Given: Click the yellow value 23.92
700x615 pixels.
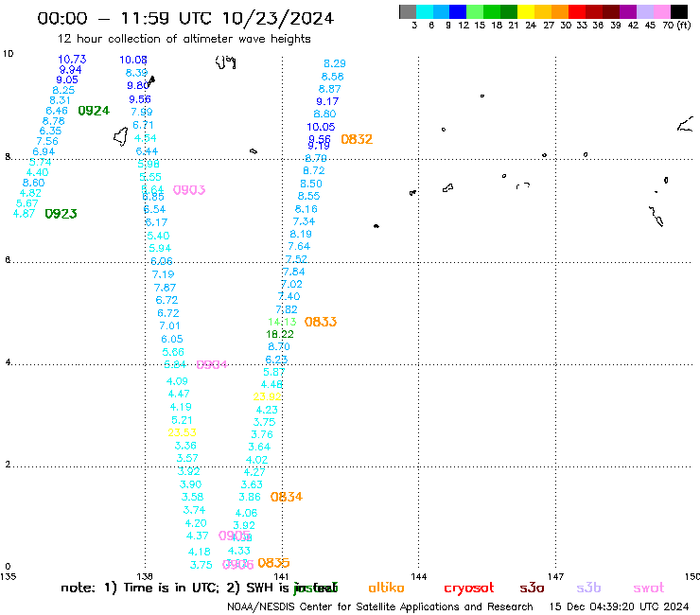Looking at the screenshot, I should point(267,396).
